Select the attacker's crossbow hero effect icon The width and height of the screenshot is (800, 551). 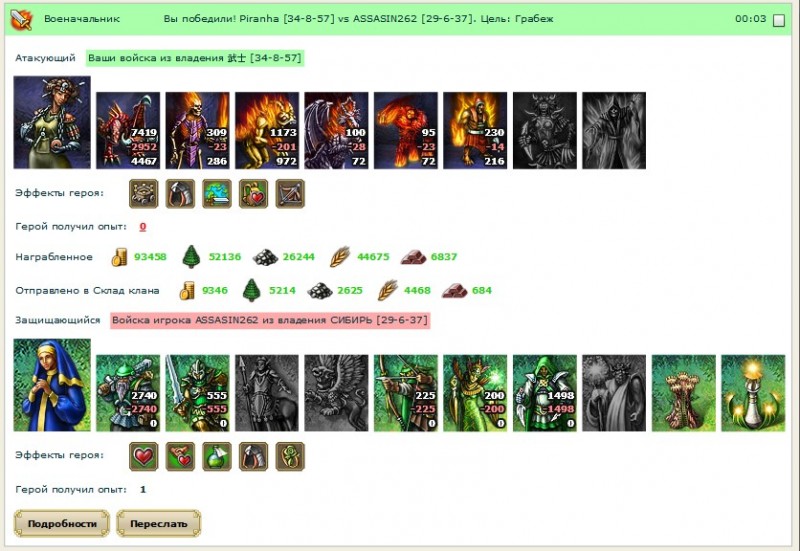(290, 193)
